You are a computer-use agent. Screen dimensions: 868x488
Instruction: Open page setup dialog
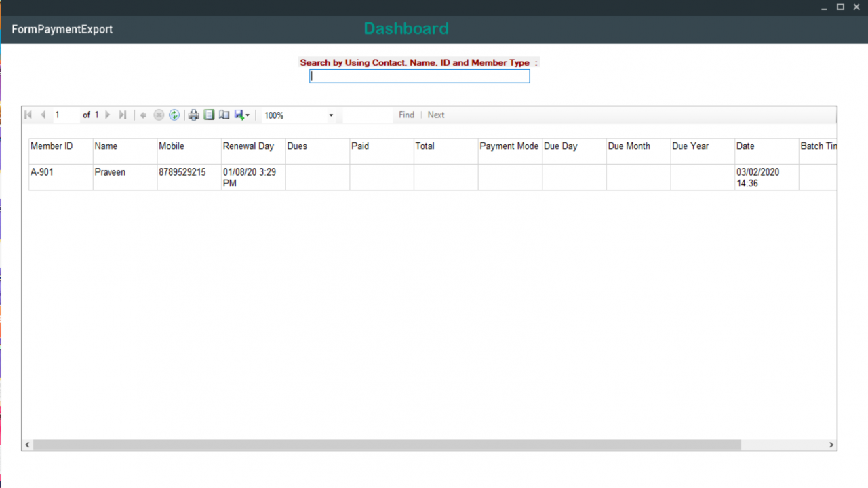[224, 115]
